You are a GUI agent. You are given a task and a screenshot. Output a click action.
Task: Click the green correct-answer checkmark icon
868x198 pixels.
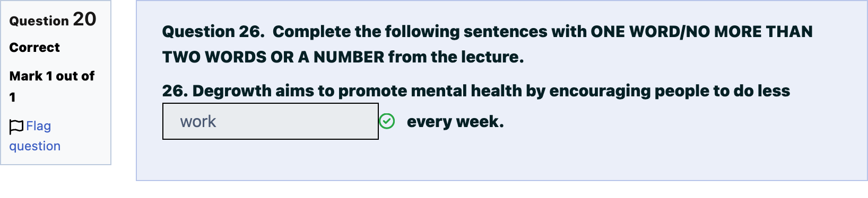tap(387, 121)
